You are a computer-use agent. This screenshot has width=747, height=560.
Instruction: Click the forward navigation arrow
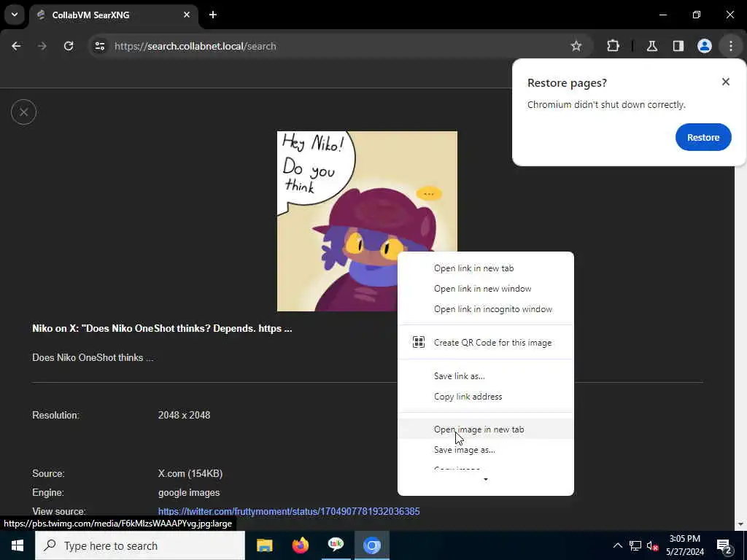pos(42,46)
